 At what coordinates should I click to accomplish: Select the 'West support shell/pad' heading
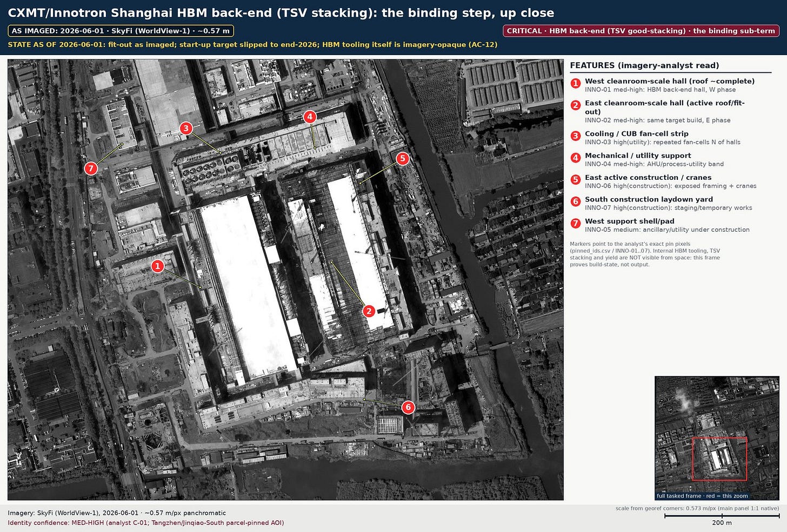click(630, 221)
